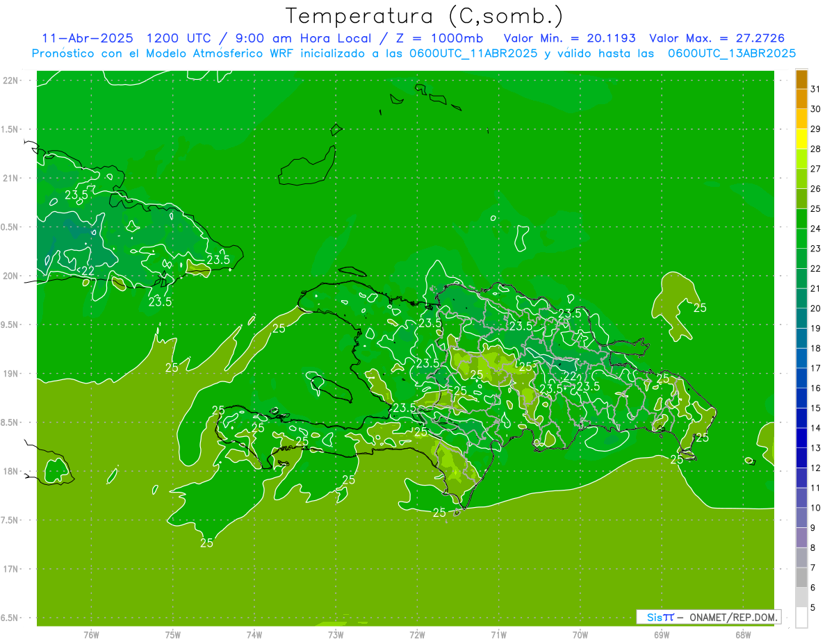Image resolution: width=834 pixels, height=644 pixels.
Task: Click legend swatch between 30 and 31
Action: (x=801, y=99)
